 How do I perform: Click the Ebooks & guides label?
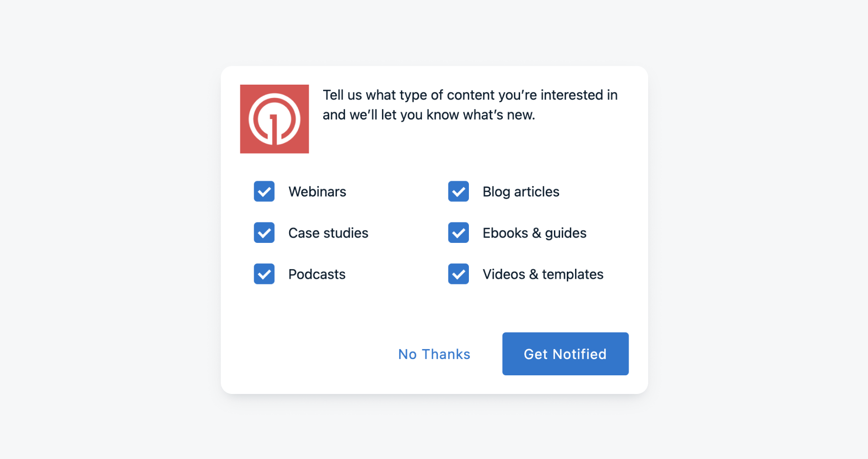pos(534,233)
